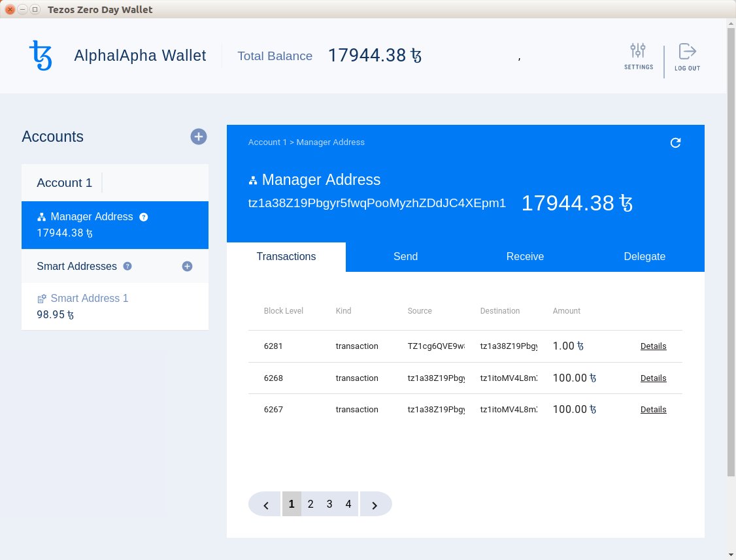Viewport: 736px width, 560px height.
Task: View Details for block 6268 transaction
Action: pyautogui.click(x=653, y=378)
